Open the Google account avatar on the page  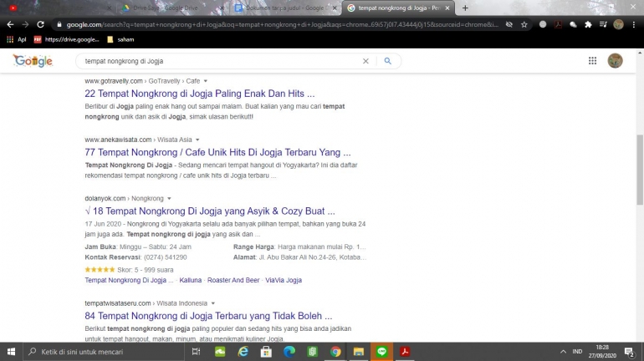click(x=615, y=61)
